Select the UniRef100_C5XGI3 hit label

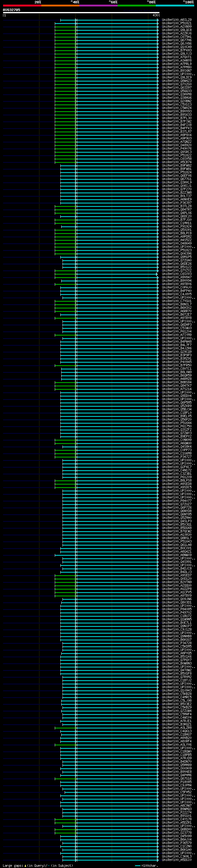tap(176, 104)
